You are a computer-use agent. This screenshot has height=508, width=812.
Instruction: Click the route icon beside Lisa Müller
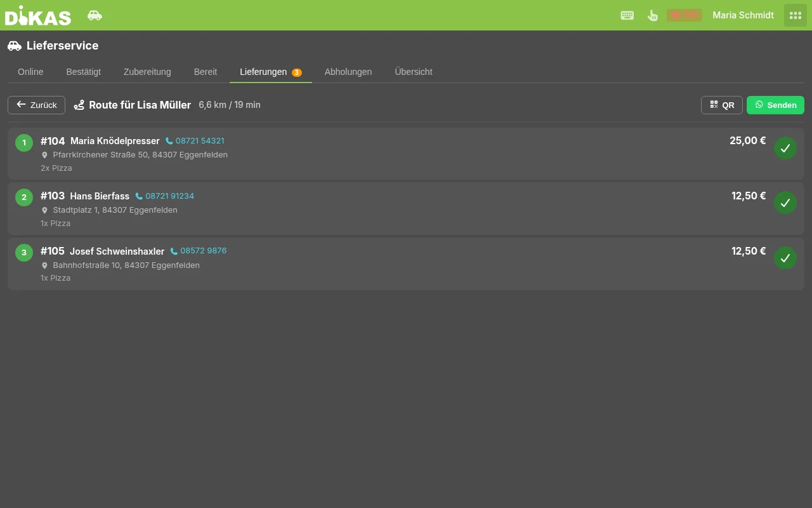[x=79, y=105]
